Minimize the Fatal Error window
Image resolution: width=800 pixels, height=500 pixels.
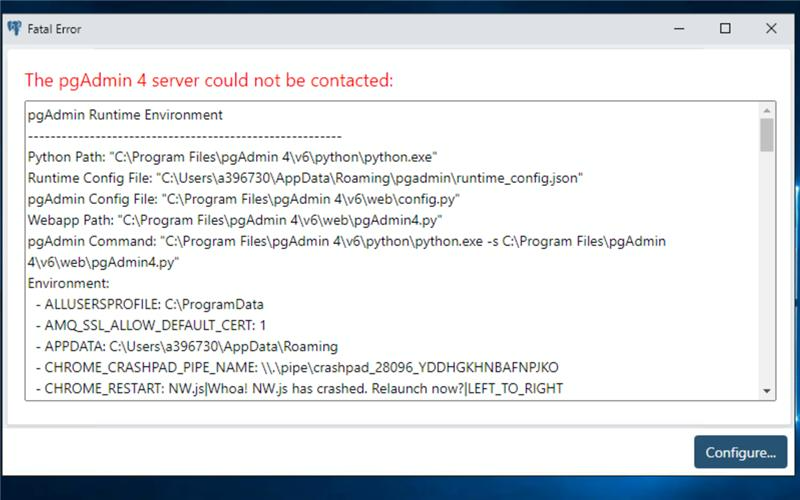click(680, 29)
